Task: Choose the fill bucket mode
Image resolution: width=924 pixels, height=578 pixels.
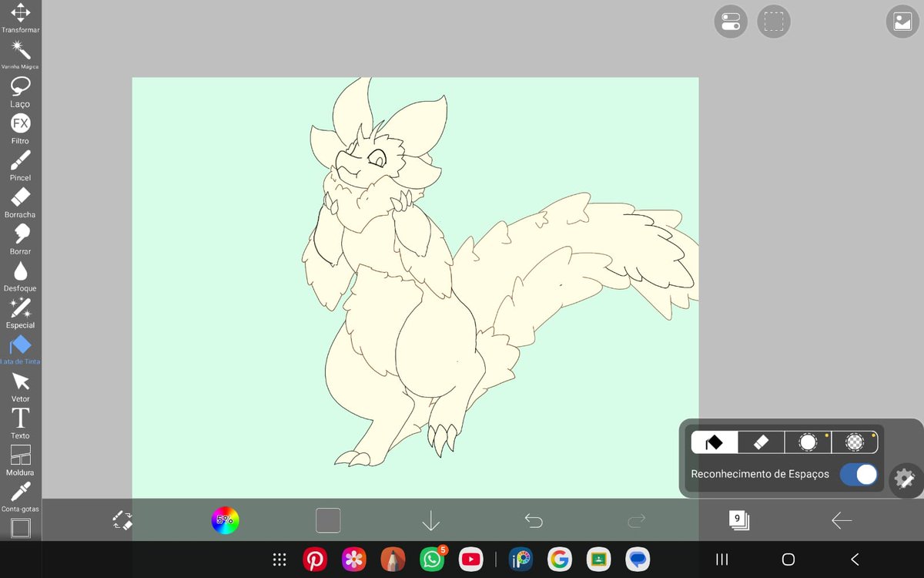Action: 715,442
